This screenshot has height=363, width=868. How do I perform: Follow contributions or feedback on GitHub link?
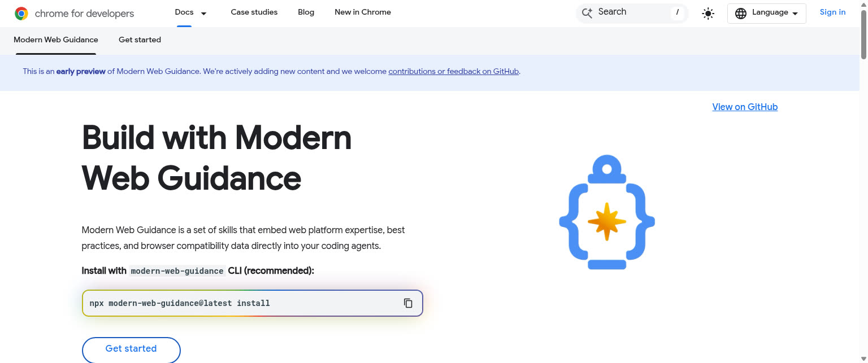[454, 71]
